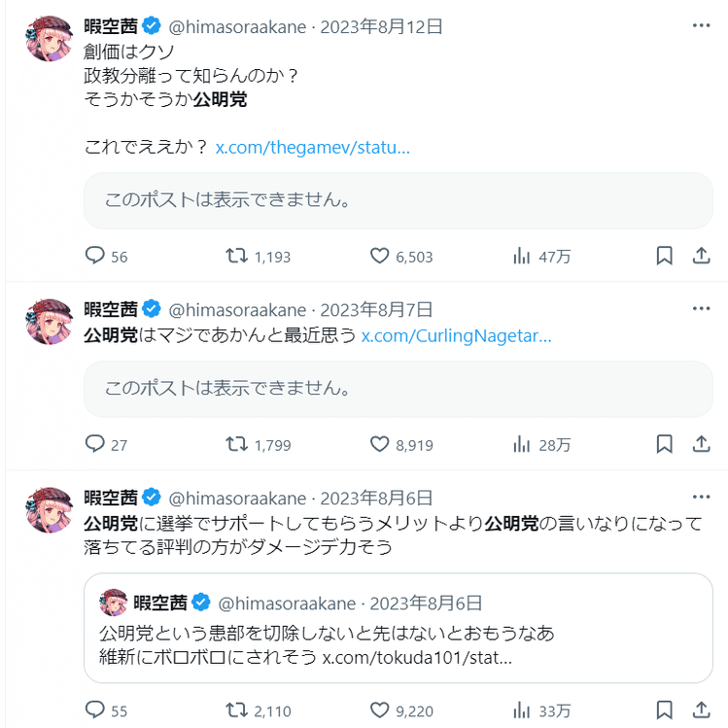Repost the August 12 post with 1,193 reposts
728x728 pixels.
tap(236, 257)
